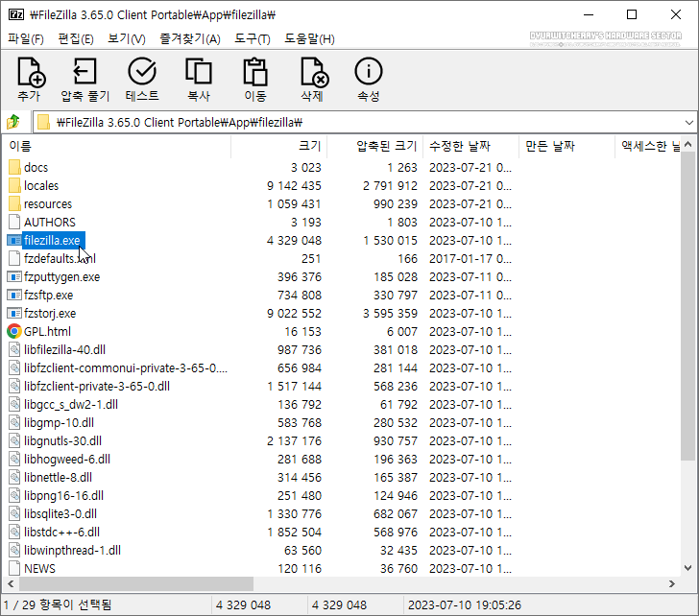Click the size value 9 142 435
This screenshot has height=616, width=699.
click(294, 186)
